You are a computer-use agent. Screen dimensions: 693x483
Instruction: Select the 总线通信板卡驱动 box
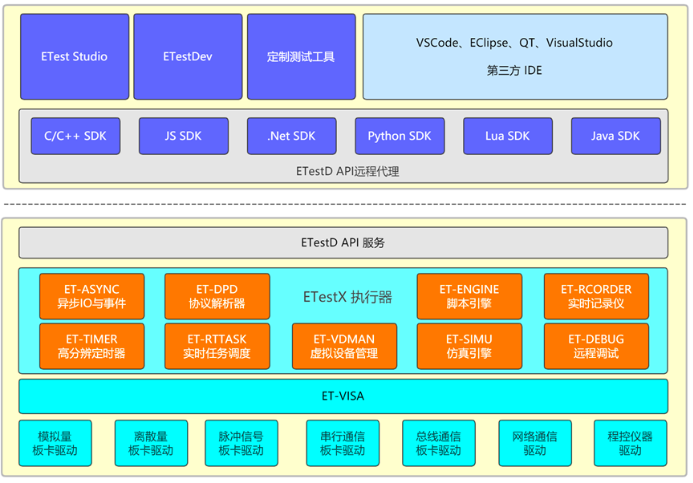click(439, 443)
